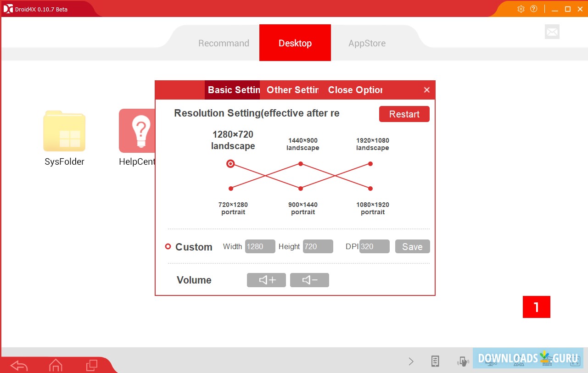Switch to the AppStore tab

[367, 43]
